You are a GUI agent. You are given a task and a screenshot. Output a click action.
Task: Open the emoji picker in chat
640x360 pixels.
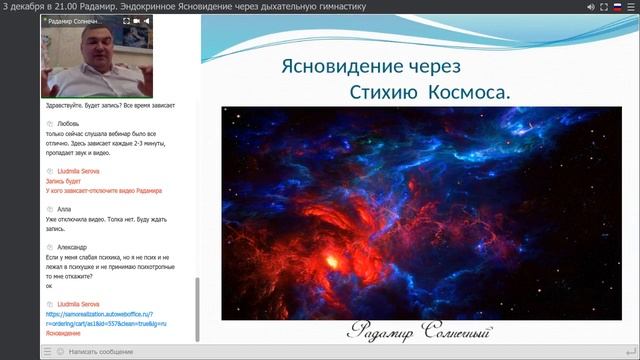[x=60, y=351]
